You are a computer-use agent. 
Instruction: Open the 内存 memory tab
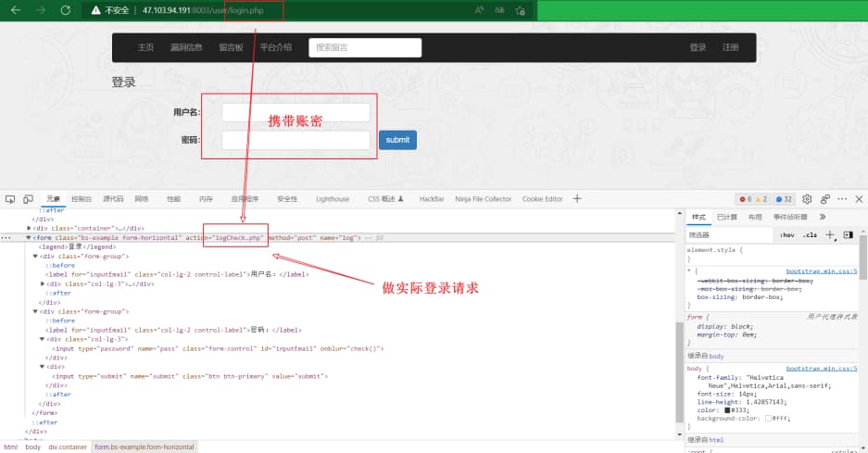[x=206, y=199]
